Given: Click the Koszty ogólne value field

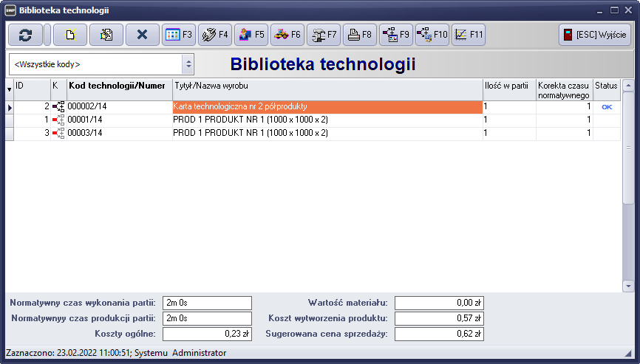Looking at the screenshot, I should 207,334.
